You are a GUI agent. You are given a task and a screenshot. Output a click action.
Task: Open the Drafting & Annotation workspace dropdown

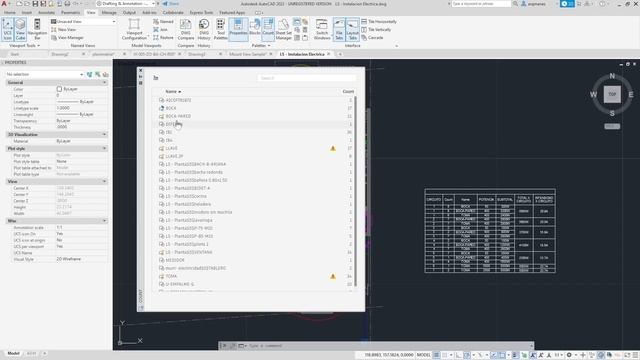125,4
